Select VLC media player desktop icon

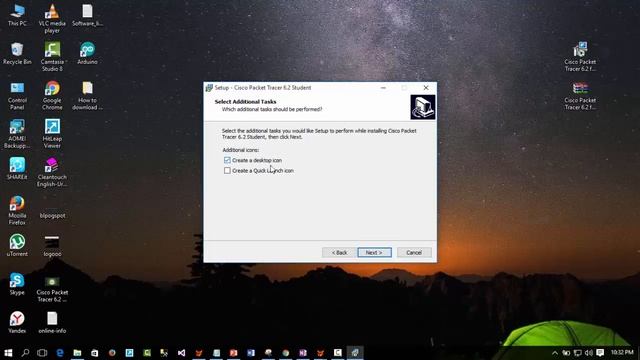point(52,18)
